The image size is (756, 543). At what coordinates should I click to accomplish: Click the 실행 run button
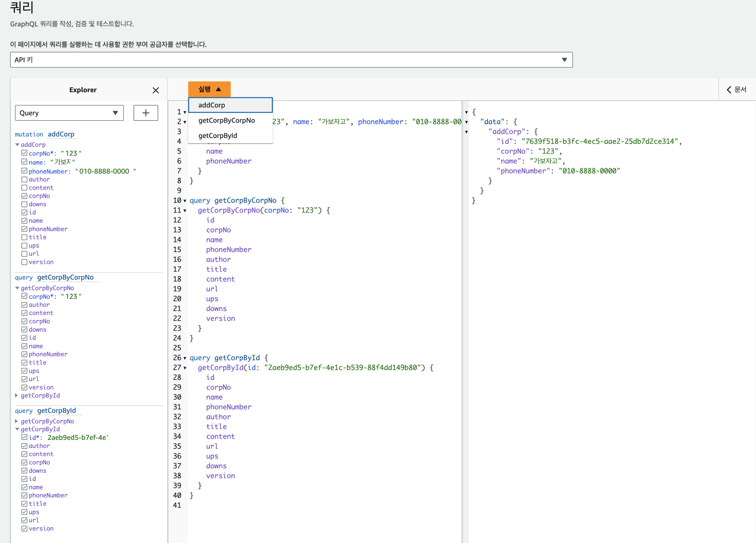point(209,89)
